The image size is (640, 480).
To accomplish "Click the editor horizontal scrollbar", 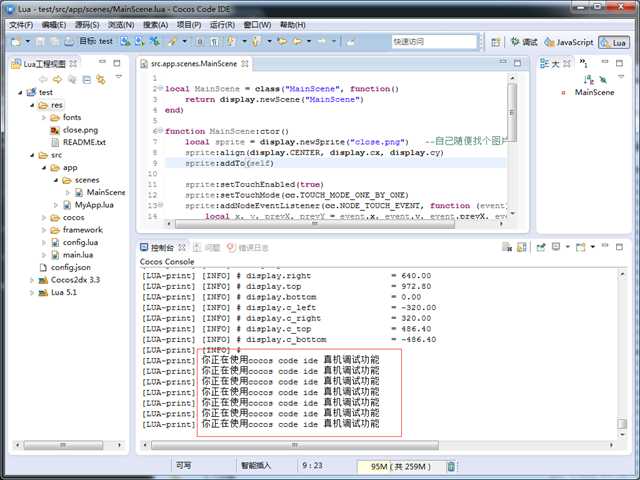I will click(314, 224).
